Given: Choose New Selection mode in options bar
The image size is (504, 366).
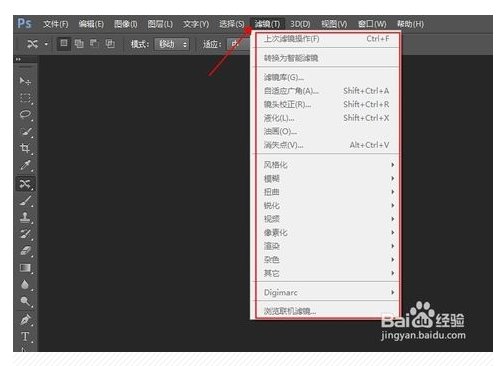Looking at the screenshot, I should point(64,44).
